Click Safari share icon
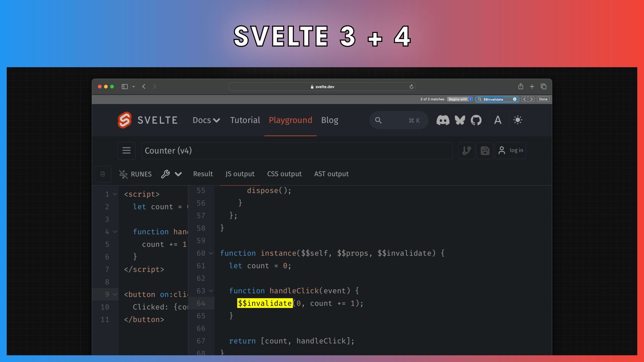The width and height of the screenshot is (644, 362). click(521, 86)
